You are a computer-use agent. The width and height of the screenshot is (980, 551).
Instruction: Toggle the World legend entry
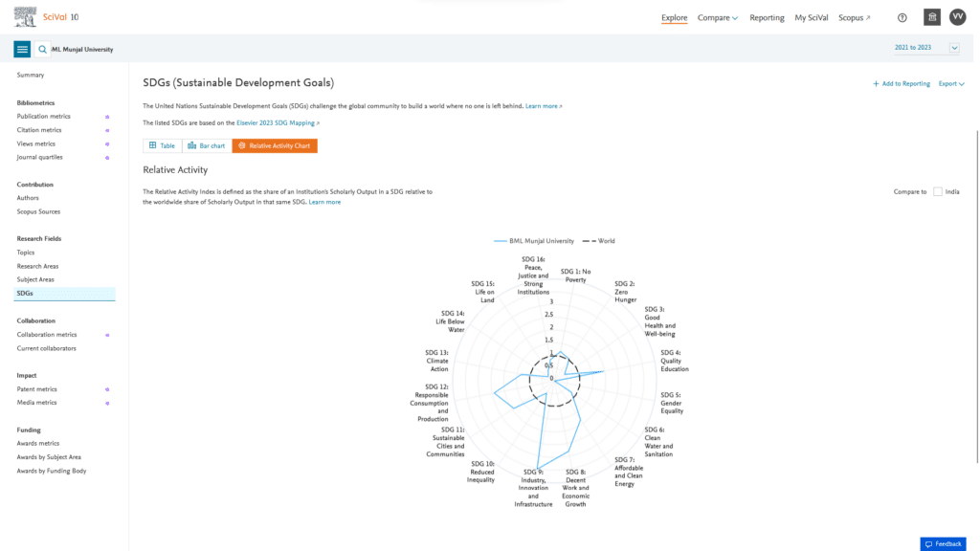[599, 240]
